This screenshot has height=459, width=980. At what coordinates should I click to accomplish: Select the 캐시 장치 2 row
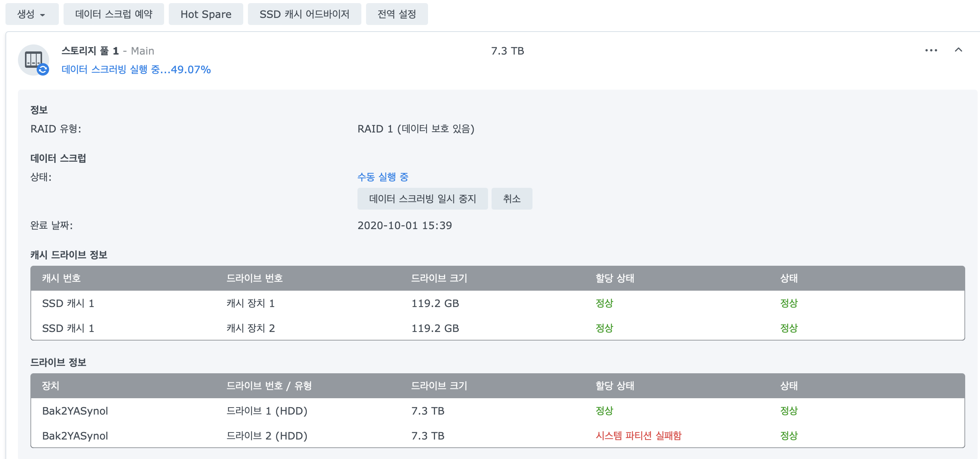[250, 328]
